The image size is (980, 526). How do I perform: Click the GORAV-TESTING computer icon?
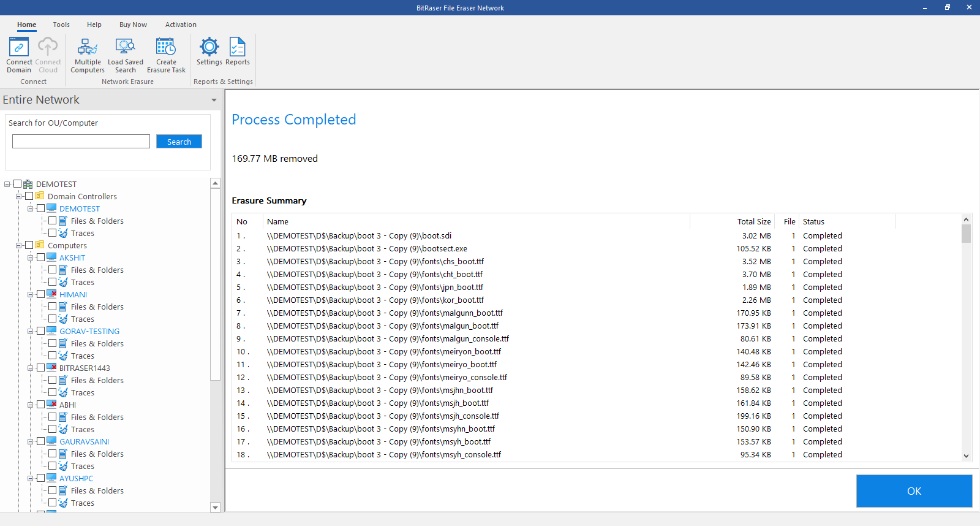(51, 331)
